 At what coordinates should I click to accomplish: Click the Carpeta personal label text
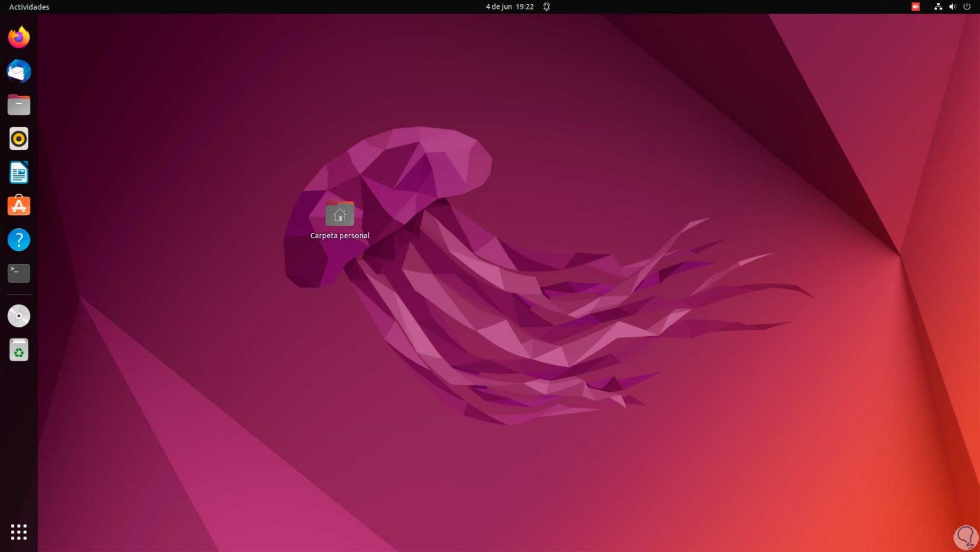tap(340, 235)
